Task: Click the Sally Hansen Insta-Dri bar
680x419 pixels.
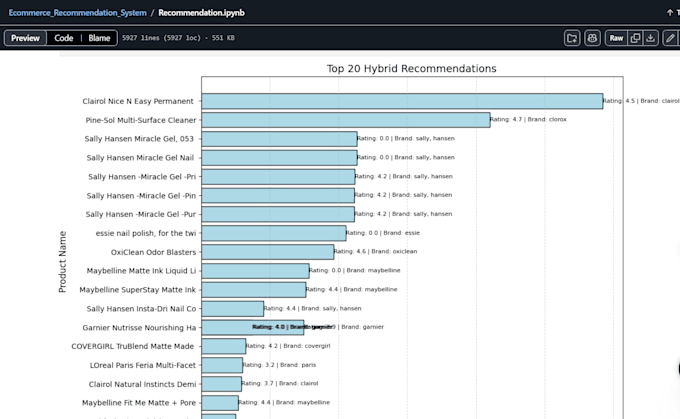Action: click(232, 309)
